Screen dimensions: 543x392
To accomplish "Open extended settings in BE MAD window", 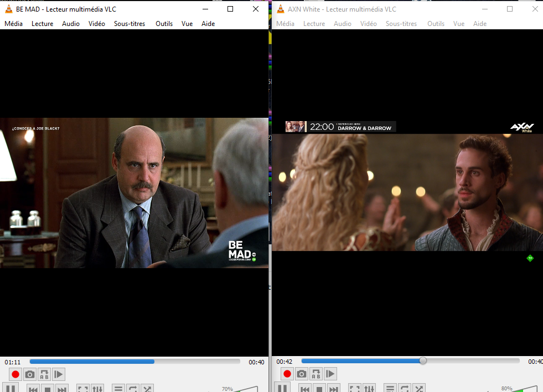I will [x=97, y=389].
